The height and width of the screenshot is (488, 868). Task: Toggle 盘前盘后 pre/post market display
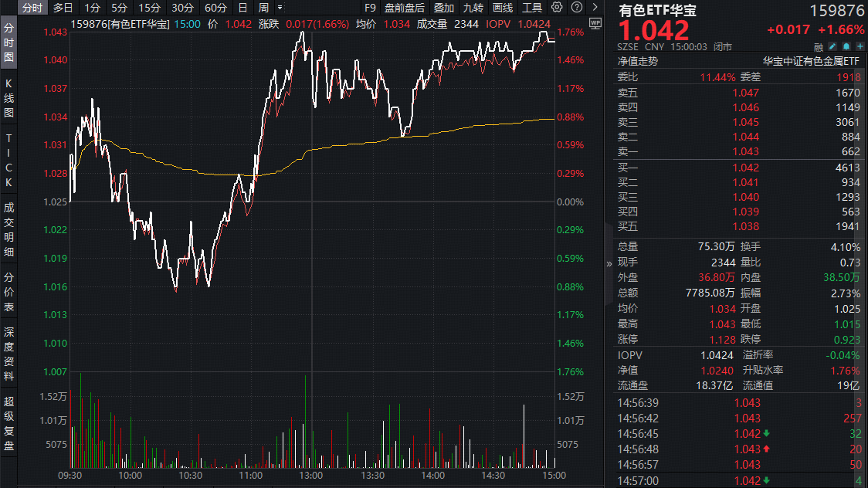point(405,8)
